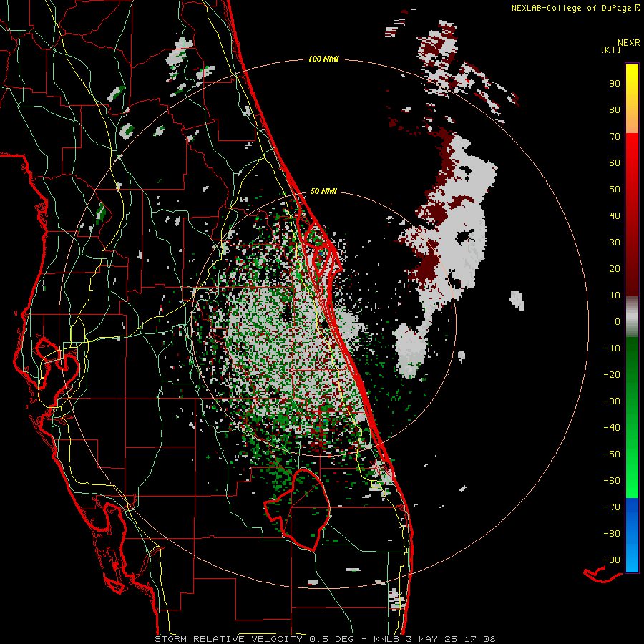Click the -30 value on the velocity scale
This screenshot has width=644, height=644.
pos(612,401)
